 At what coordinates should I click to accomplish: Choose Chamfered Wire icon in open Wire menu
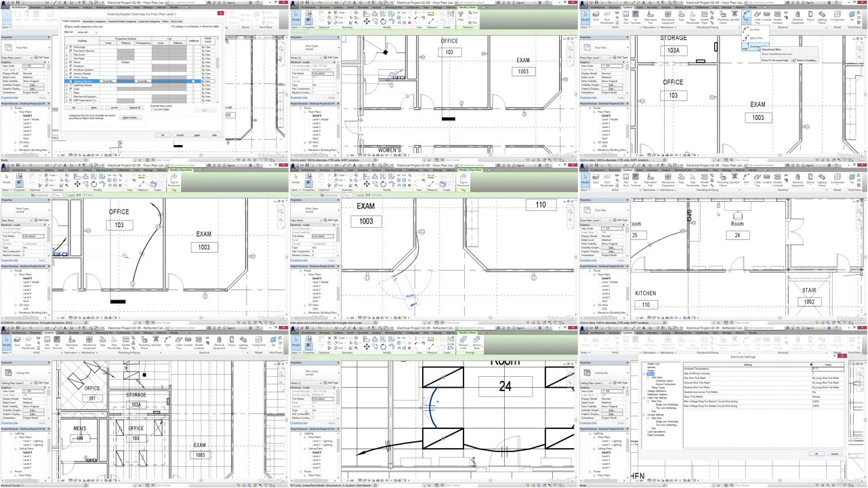[x=746, y=47]
